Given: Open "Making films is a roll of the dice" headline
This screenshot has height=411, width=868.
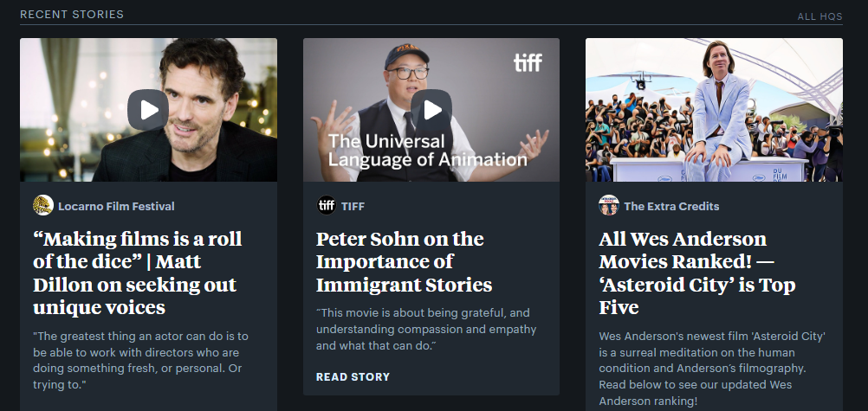Looking at the screenshot, I should pyautogui.click(x=137, y=273).
